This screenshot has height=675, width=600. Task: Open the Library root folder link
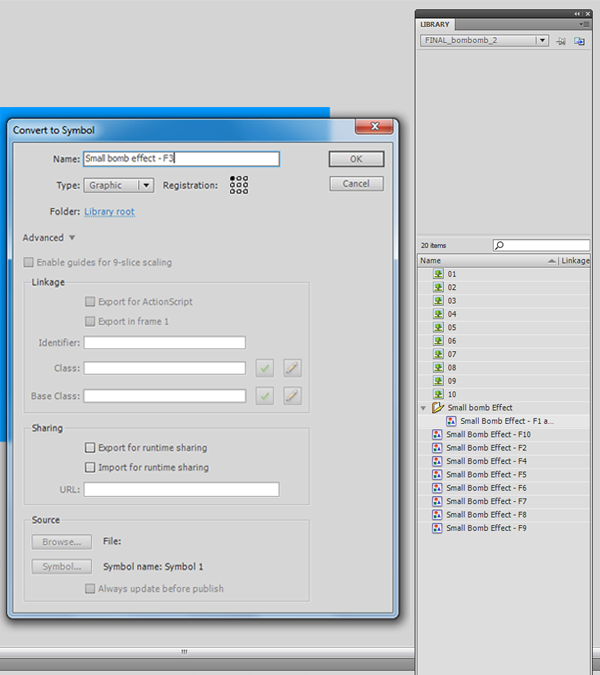click(x=109, y=211)
